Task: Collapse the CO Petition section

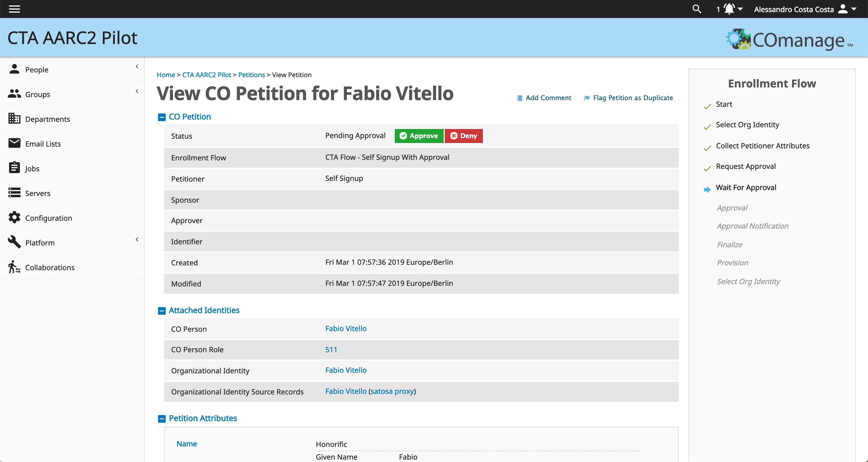Action: tap(162, 117)
